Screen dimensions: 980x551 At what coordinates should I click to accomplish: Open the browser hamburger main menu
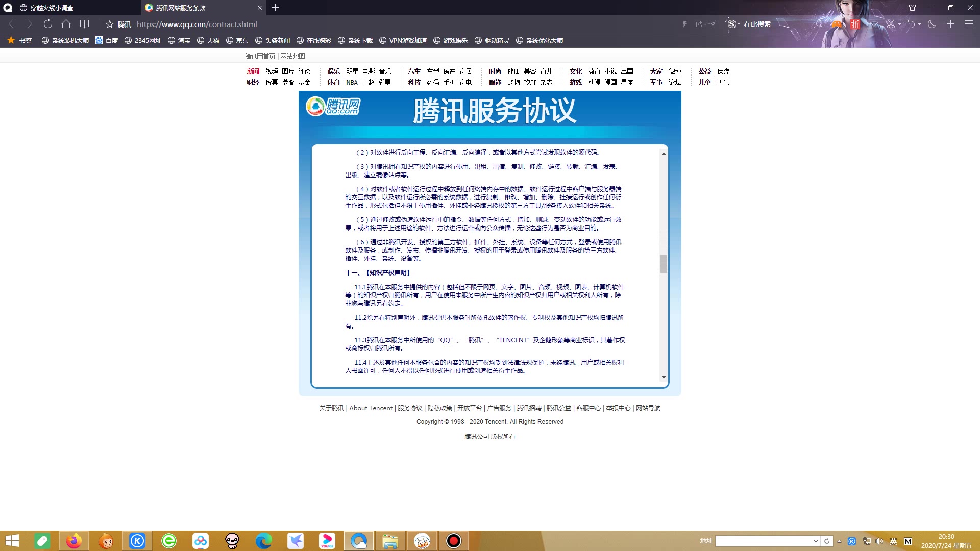(968, 24)
